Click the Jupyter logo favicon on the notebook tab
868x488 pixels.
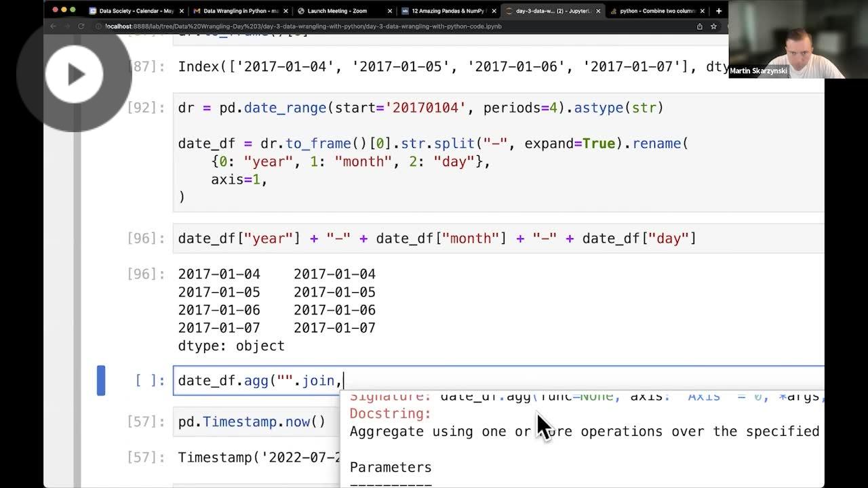click(x=509, y=11)
